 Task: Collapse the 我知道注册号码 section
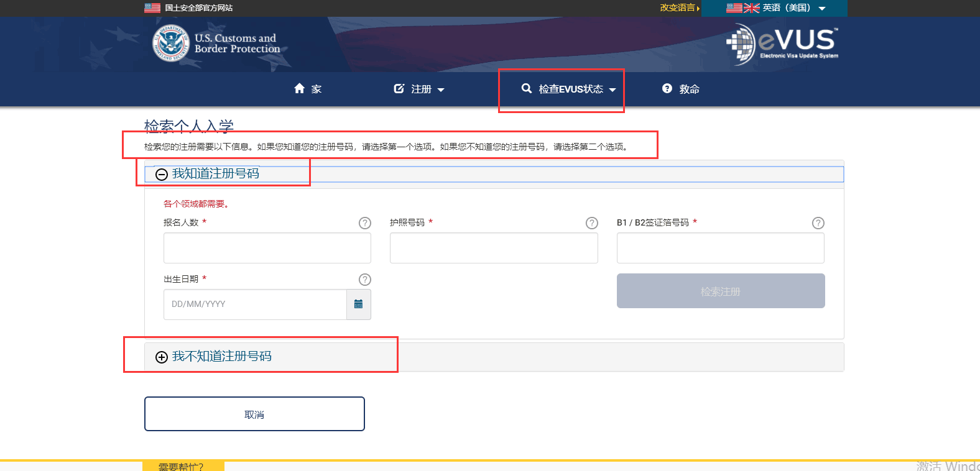[x=162, y=174]
